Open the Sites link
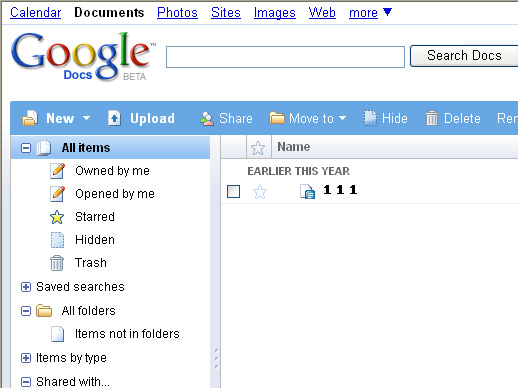This screenshot has width=518, height=388. (x=226, y=13)
